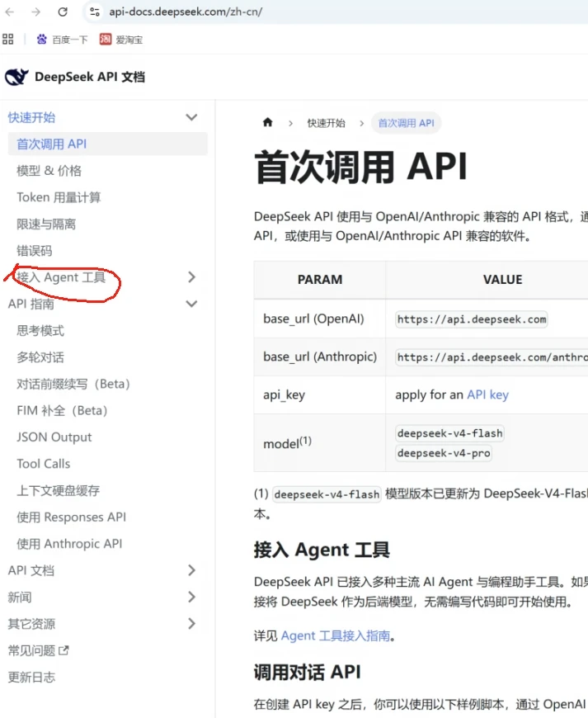Expand the 接入 Agent 工具 chevron
This screenshot has height=718, width=588.
tap(191, 277)
